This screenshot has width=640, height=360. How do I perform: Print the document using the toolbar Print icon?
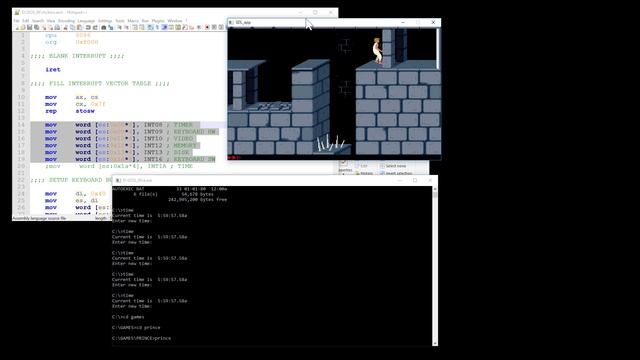pyautogui.click(x=57, y=27)
